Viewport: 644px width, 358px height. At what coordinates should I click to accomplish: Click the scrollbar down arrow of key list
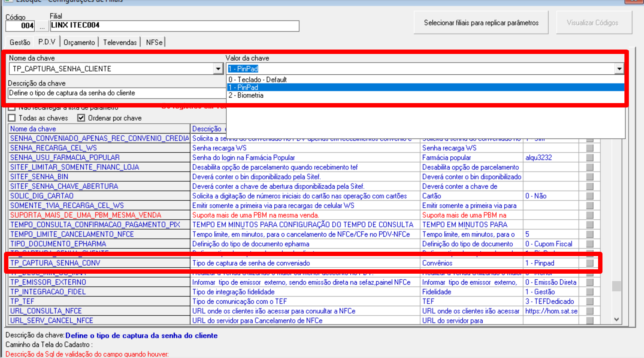(x=616, y=319)
